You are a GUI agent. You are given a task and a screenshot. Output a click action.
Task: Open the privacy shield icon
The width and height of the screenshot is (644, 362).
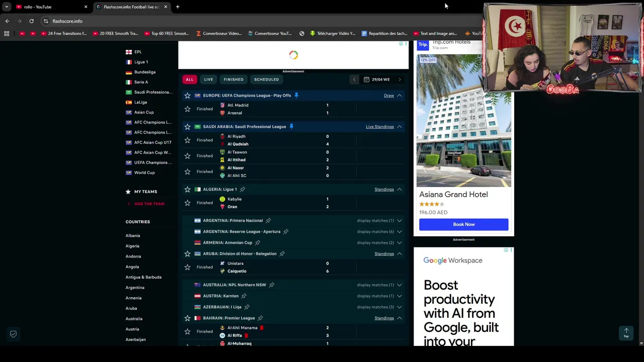[14, 334]
